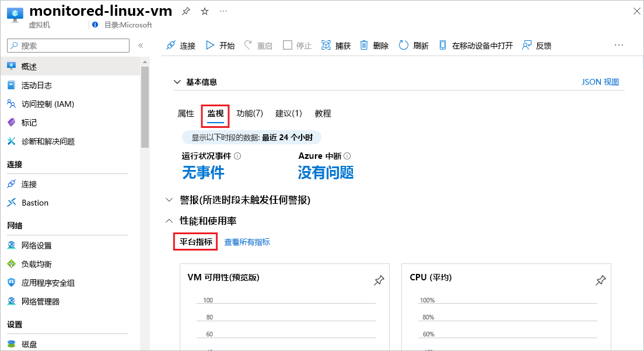Click 在移动设备中打开
The width and height of the screenshot is (644, 351).
click(x=475, y=46)
